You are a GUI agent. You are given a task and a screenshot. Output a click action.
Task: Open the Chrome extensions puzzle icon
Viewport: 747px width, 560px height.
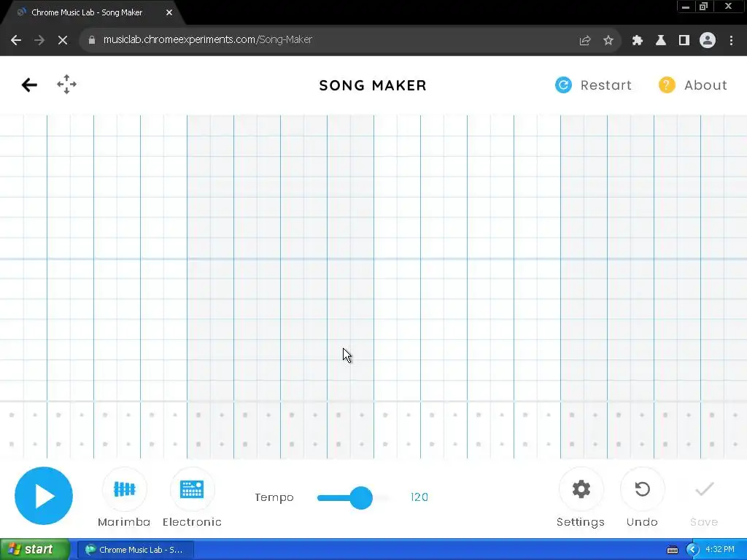point(638,41)
